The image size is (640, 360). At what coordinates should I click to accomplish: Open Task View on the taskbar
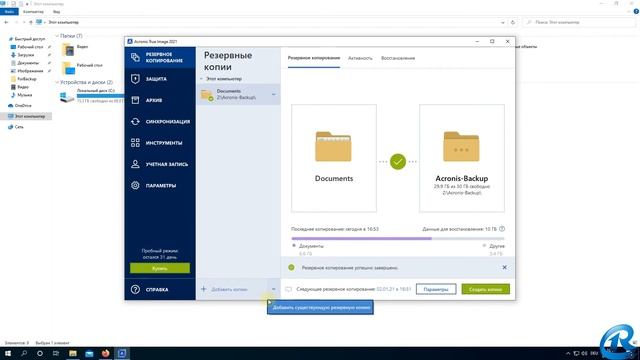[56, 353]
